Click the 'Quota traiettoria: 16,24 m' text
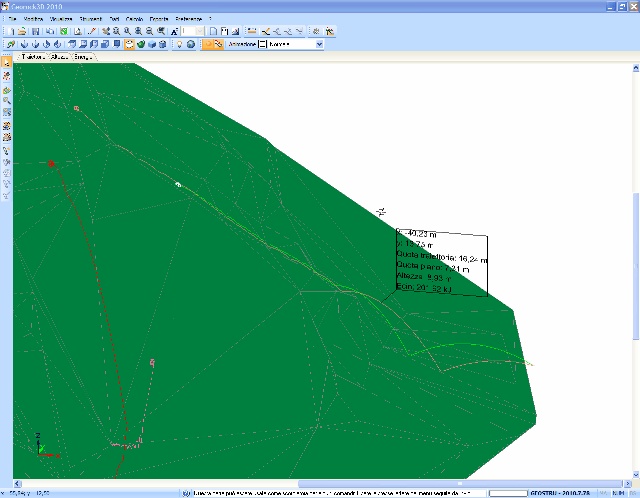Viewport: 640px width, 498px height. point(442,257)
